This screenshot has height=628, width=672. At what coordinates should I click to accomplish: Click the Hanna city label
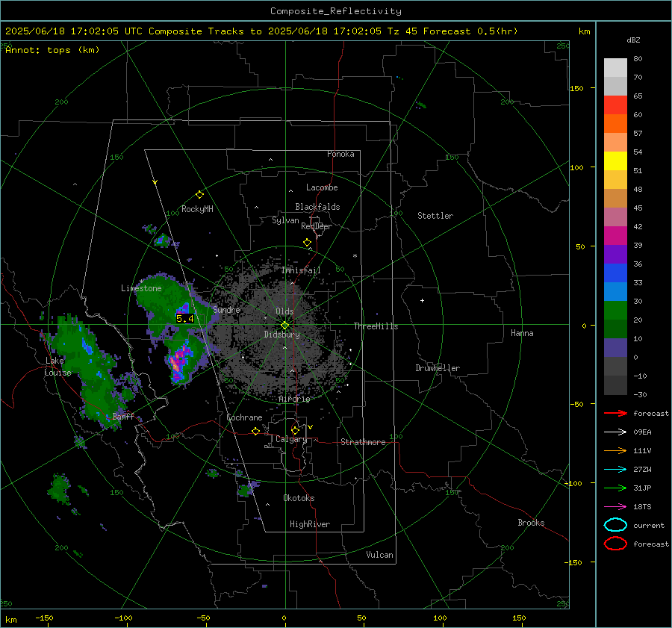click(522, 333)
